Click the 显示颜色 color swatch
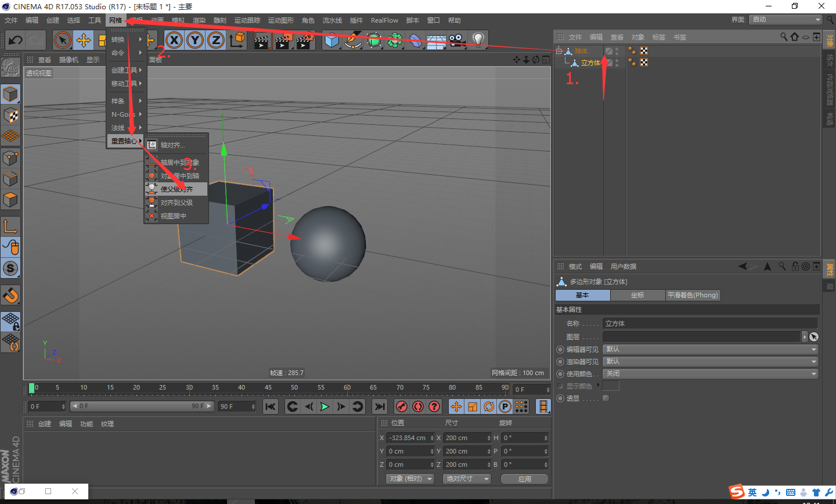Screen dimensions: 836x504 pyautogui.click(x=611, y=386)
